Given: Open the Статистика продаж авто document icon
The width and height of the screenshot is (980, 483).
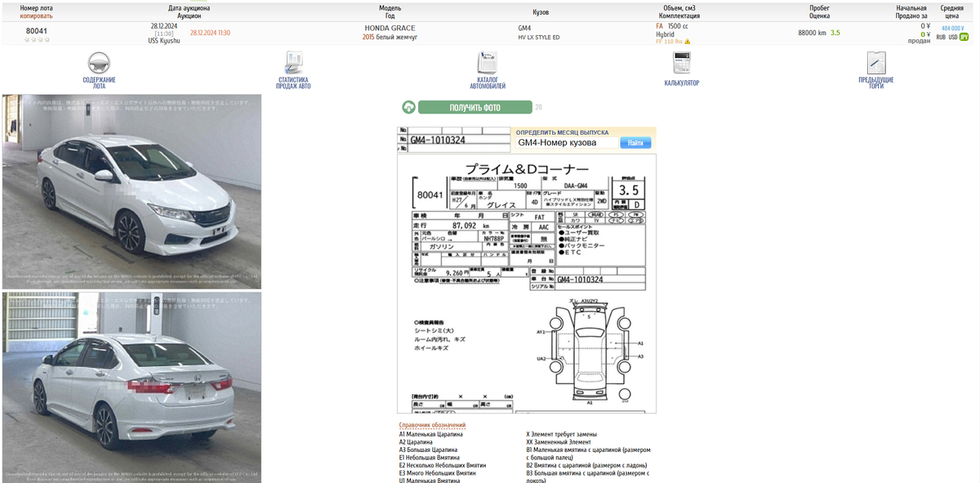Looking at the screenshot, I should (293, 64).
